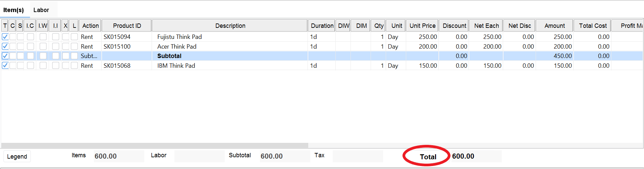
Task: Select the Amount column header
Action: [x=554, y=26]
